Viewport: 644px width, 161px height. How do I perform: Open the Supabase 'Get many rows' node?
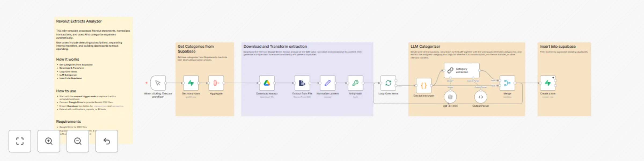pyautogui.click(x=191, y=83)
